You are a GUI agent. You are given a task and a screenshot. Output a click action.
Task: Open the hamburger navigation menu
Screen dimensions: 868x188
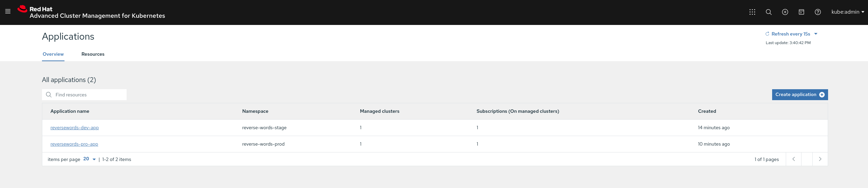point(8,12)
